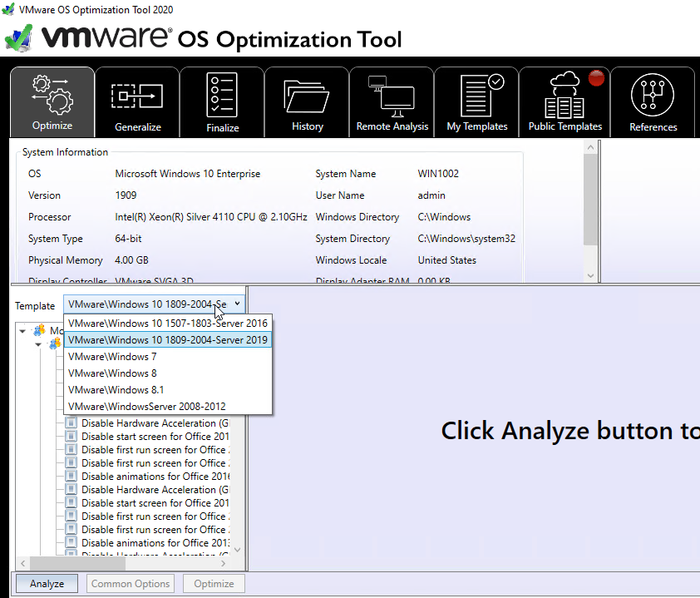Click the Analyze button
This screenshot has width=700, height=598.
tap(47, 583)
